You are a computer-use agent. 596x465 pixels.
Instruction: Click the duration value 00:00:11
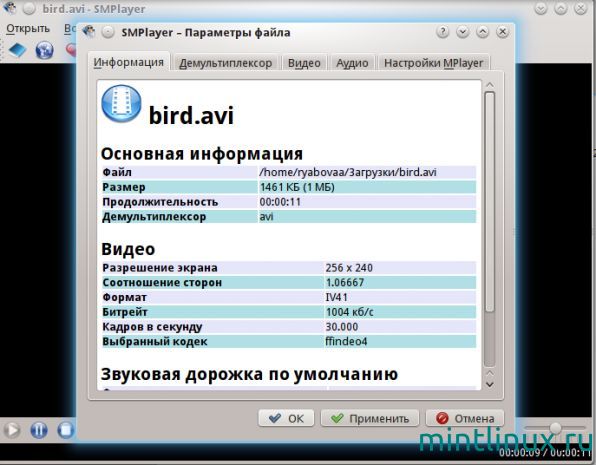tap(280, 202)
